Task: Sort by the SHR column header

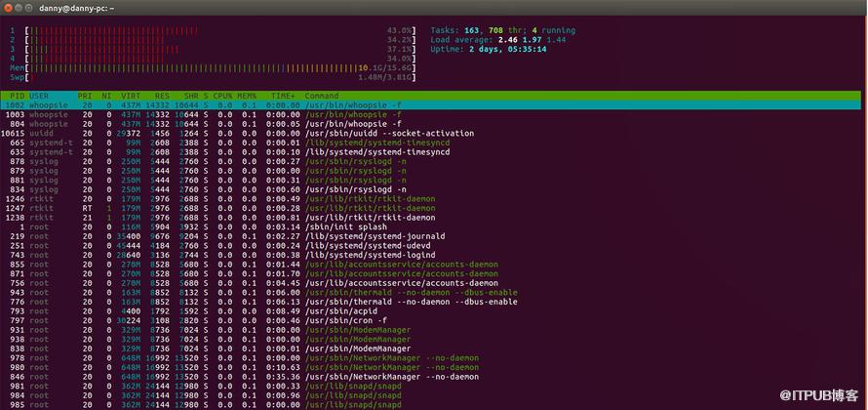Action: [x=191, y=96]
